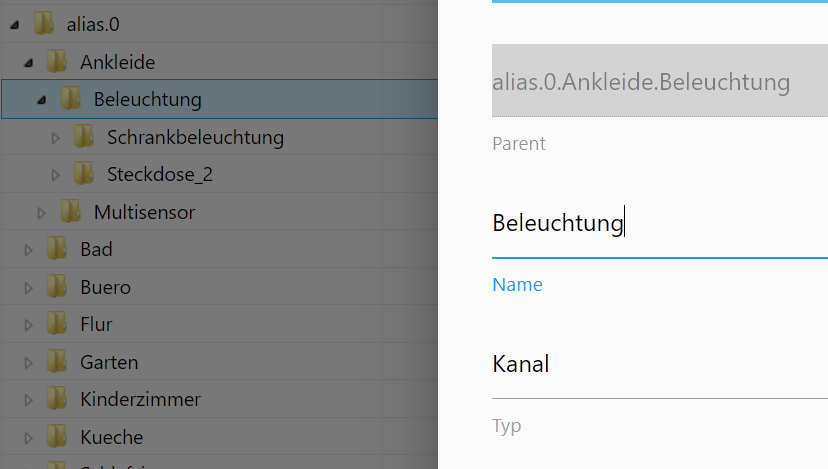828x469 pixels.
Task: Click into the Name input field
Action: [660, 223]
